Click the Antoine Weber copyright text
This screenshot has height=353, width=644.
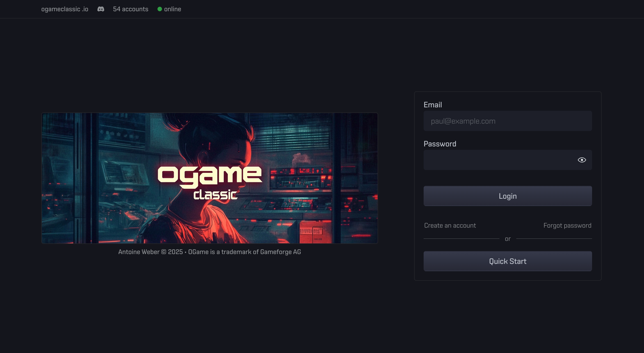(209, 252)
